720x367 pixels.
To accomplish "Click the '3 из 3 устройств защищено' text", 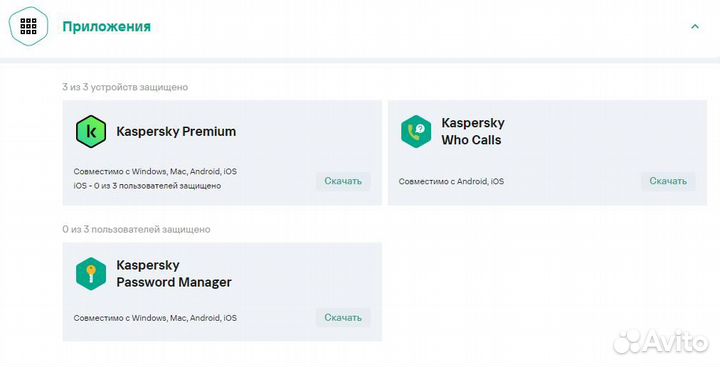I will coord(125,87).
